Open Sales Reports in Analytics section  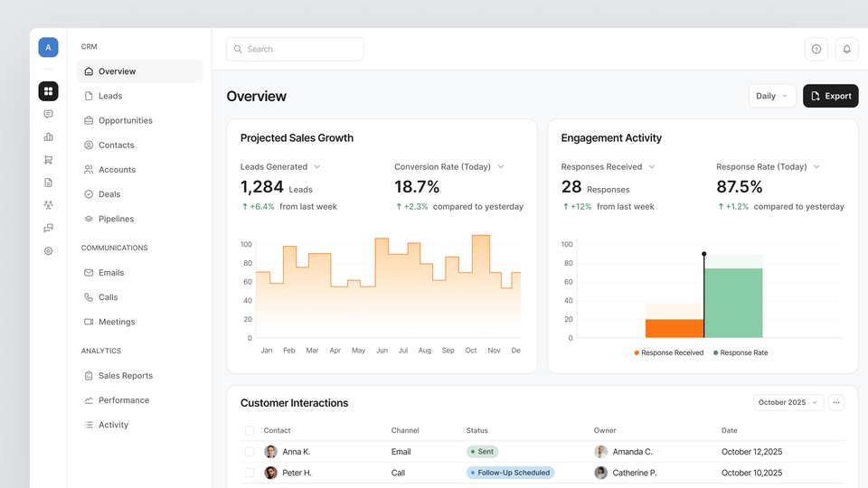tap(125, 376)
